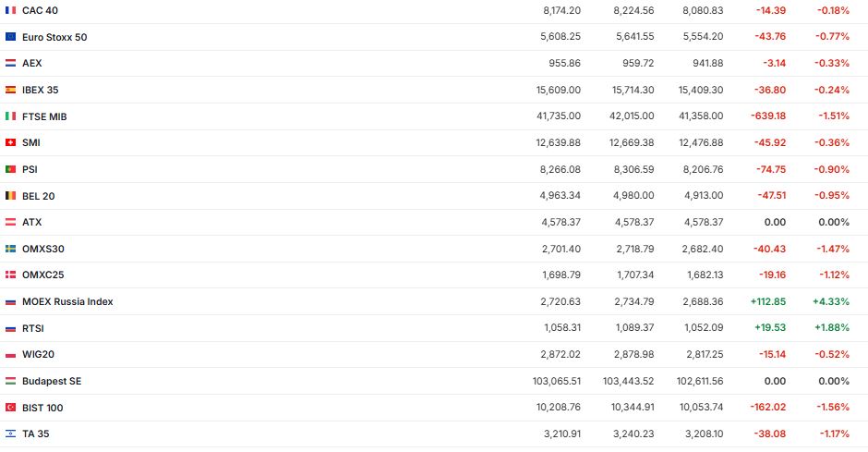
Task: Click the Netherlands flag icon next to AEX
Action: pos(10,63)
